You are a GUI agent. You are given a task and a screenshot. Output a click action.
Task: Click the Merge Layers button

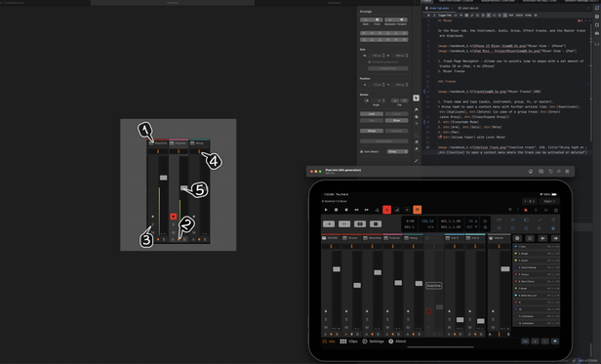pyautogui.click(x=384, y=142)
